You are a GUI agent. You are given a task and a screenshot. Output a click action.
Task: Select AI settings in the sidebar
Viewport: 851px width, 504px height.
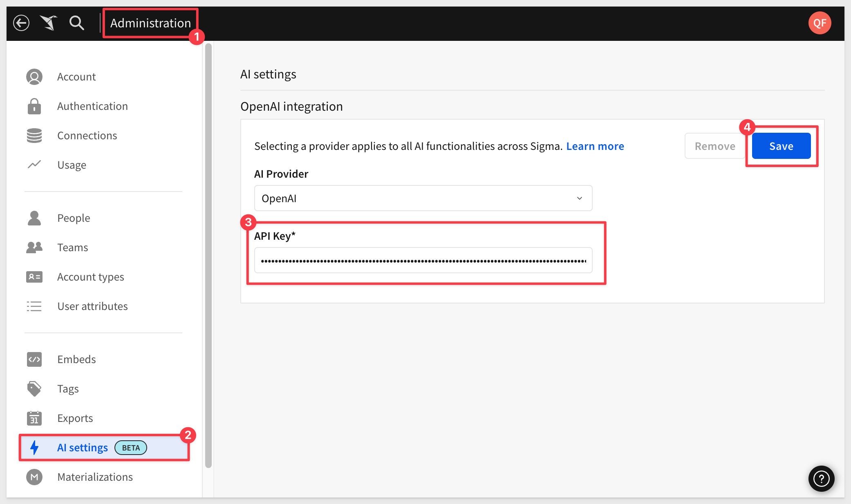click(x=83, y=448)
